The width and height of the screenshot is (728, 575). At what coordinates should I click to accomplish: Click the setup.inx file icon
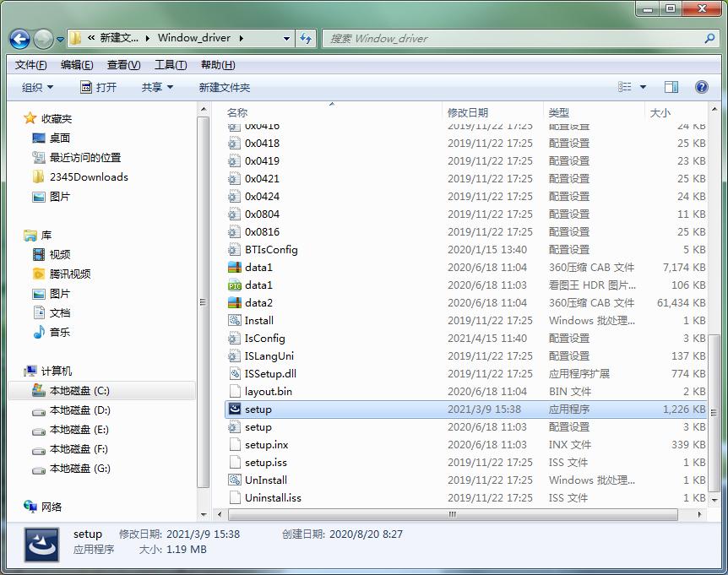(x=235, y=445)
